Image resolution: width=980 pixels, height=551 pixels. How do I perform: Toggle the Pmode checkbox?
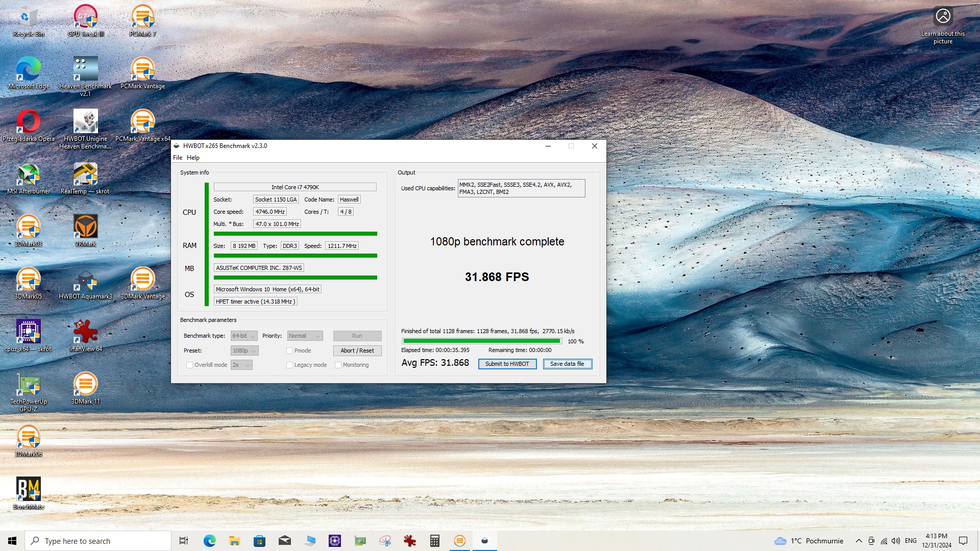289,350
